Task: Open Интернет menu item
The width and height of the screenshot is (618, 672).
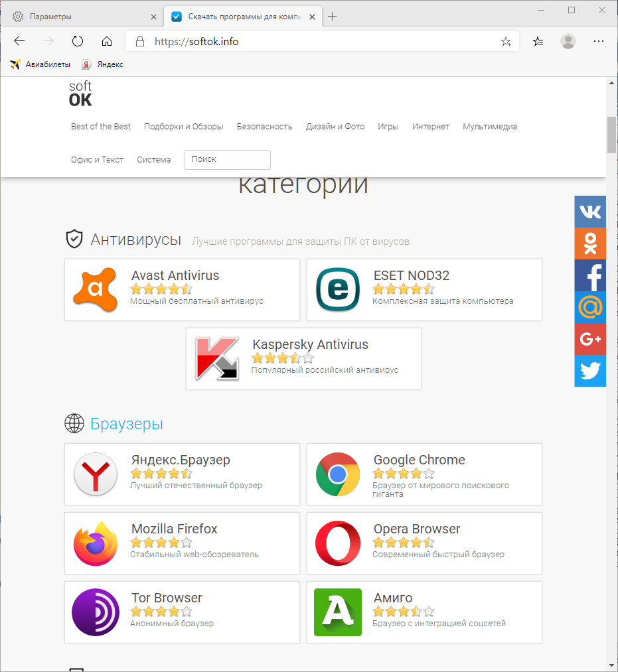Action: pos(431,127)
